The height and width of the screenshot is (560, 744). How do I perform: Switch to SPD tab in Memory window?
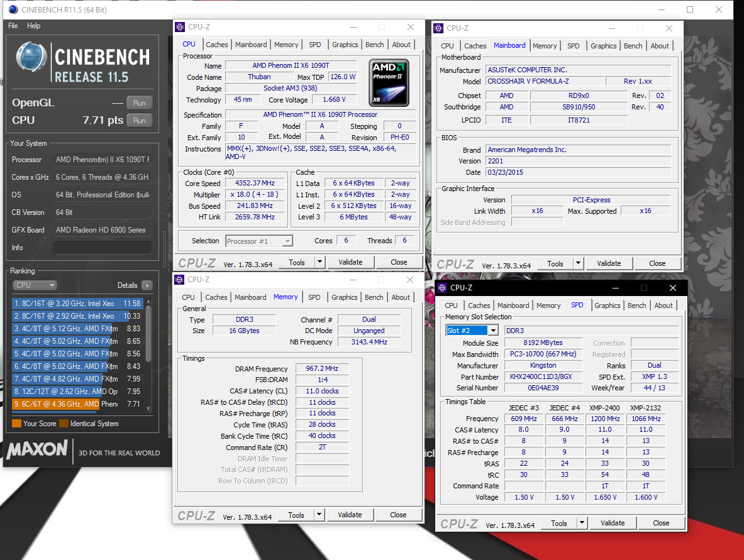[314, 297]
